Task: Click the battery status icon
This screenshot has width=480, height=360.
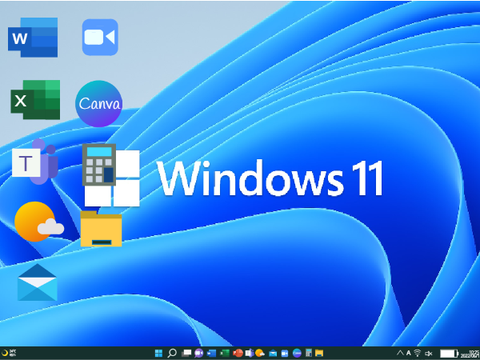Action: click(x=449, y=353)
